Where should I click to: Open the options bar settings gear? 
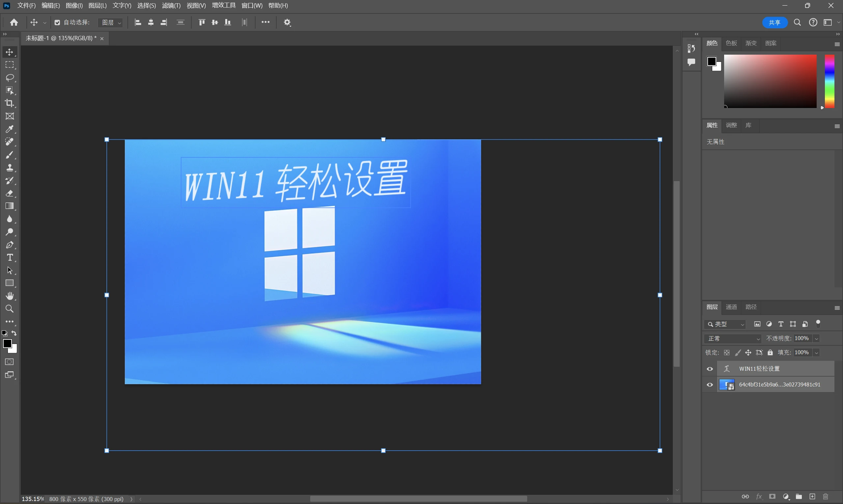click(287, 22)
